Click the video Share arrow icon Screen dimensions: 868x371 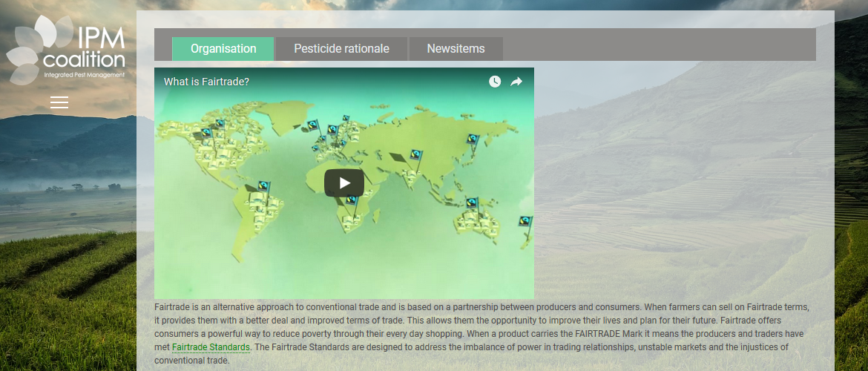pyautogui.click(x=516, y=82)
